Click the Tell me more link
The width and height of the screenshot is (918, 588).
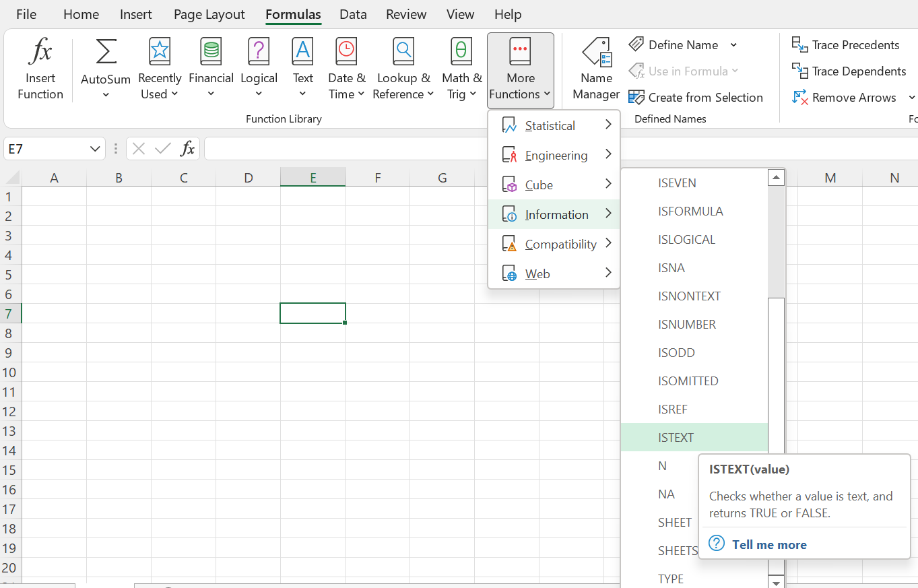[769, 545]
